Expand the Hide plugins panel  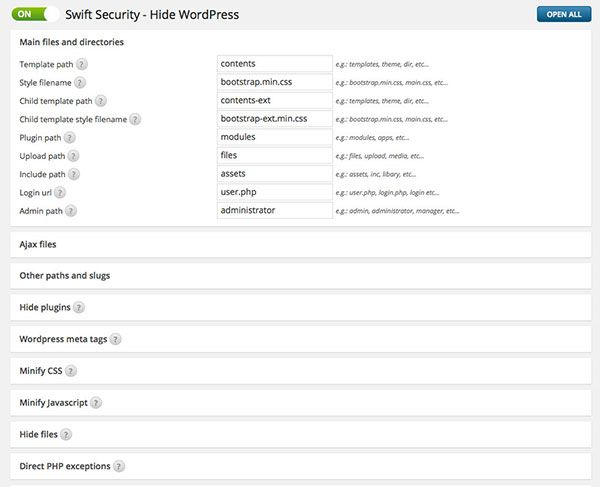[44, 307]
